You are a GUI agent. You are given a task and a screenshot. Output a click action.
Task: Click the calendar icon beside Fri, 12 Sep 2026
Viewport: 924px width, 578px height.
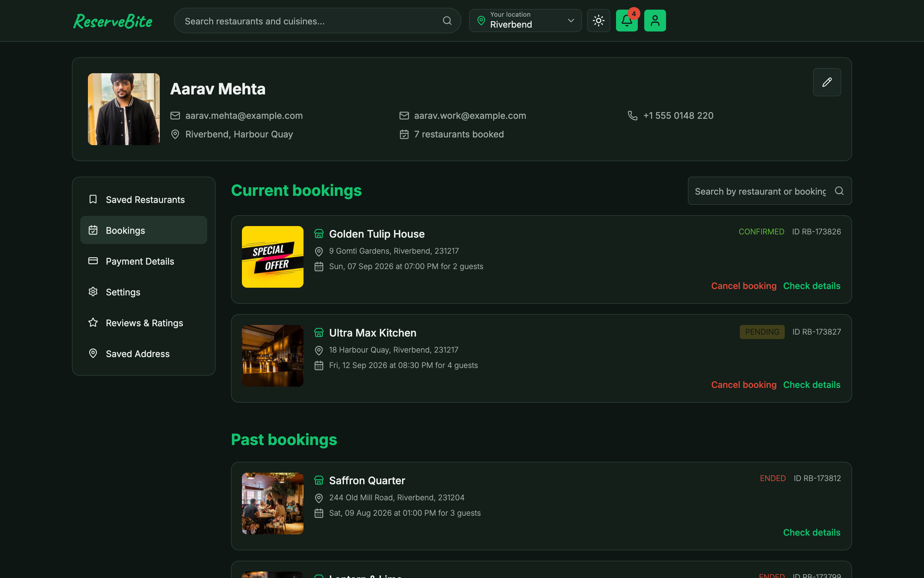click(x=319, y=365)
